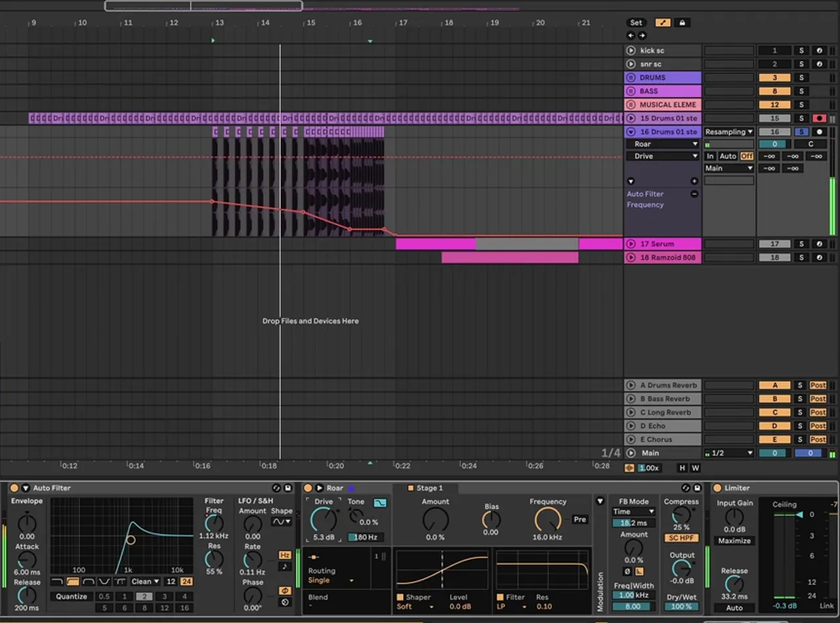Set monitor to Off on track 16

pyautogui.click(x=747, y=156)
